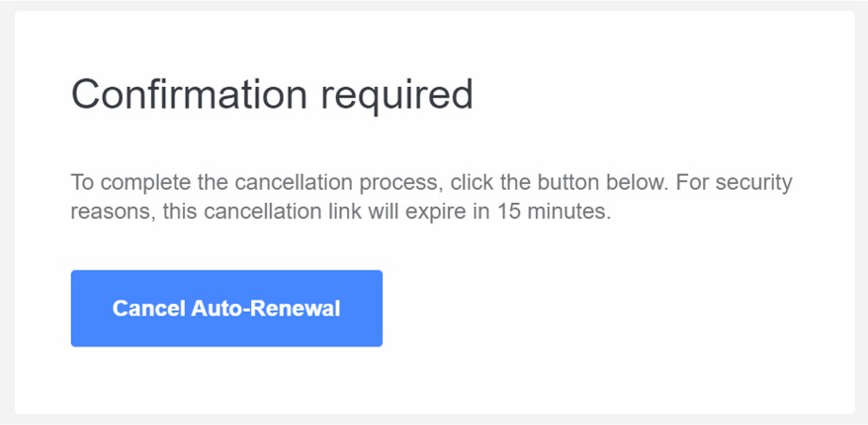Click the word 'expire' in the message
Viewport: 868px width, 425px height.
(x=441, y=212)
